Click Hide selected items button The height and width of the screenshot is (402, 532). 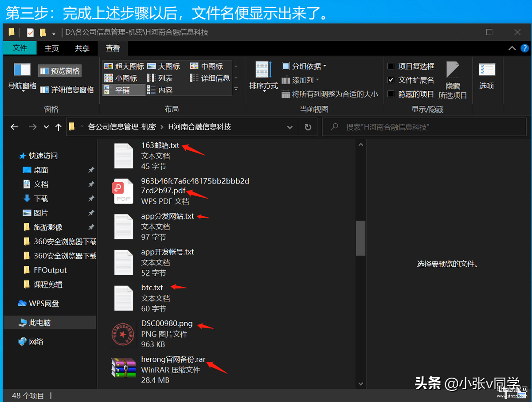(453, 80)
